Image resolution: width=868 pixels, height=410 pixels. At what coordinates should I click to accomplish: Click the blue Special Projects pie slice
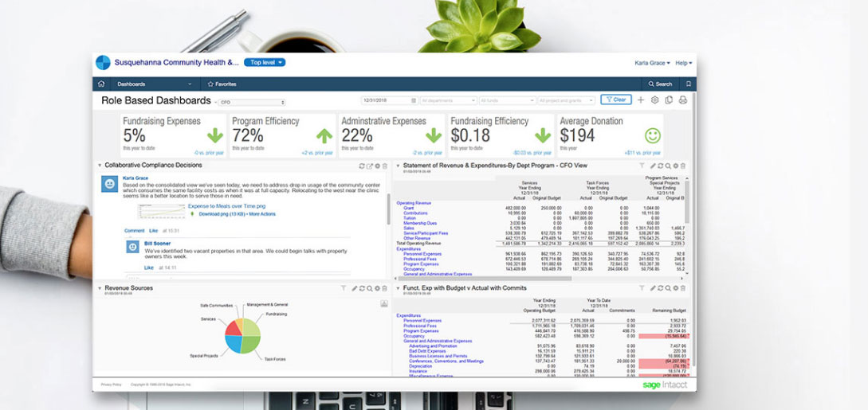click(234, 344)
